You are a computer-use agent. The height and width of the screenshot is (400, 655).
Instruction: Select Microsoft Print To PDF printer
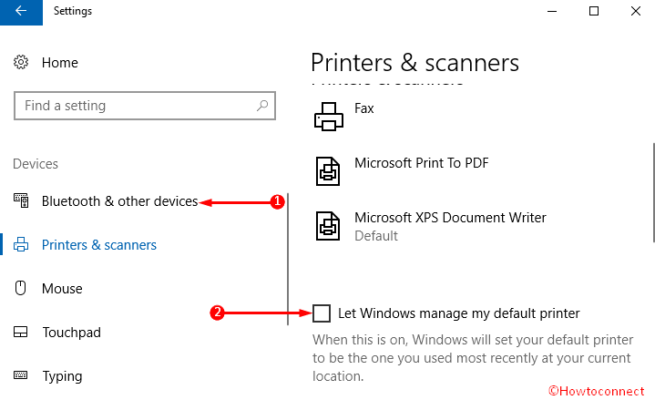click(421, 163)
